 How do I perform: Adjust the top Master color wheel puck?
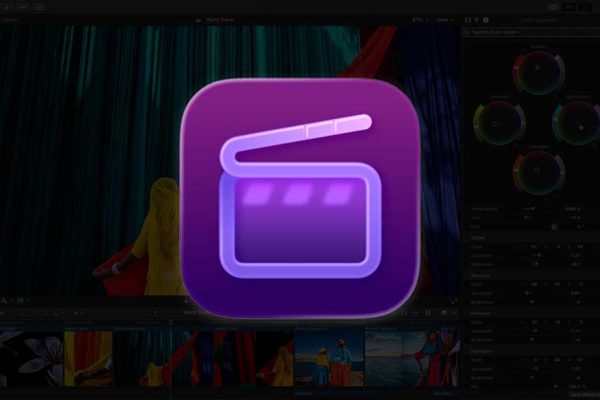(x=538, y=68)
